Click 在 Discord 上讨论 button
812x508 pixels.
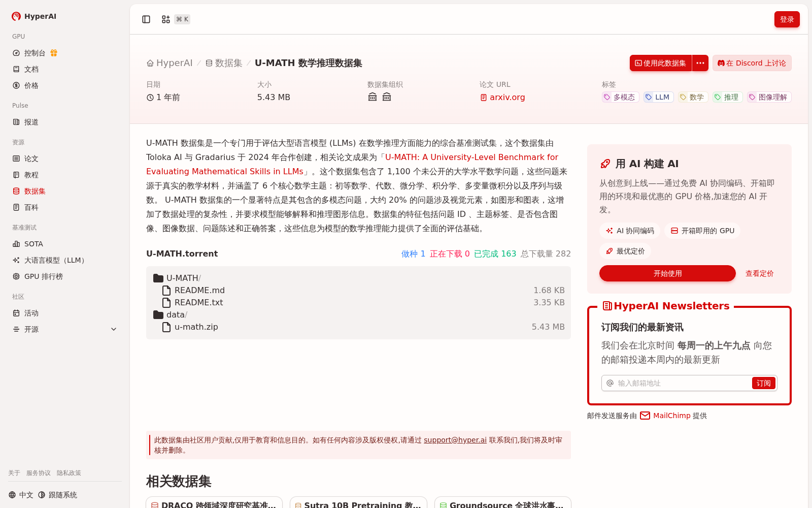click(752, 63)
